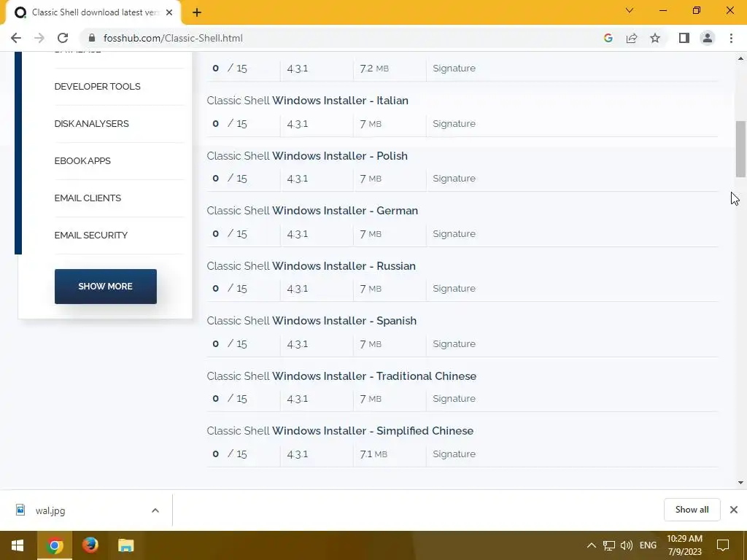Download Windows Installer - Traditional Chinese
The height and width of the screenshot is (560, 747).
coord(341,376)
